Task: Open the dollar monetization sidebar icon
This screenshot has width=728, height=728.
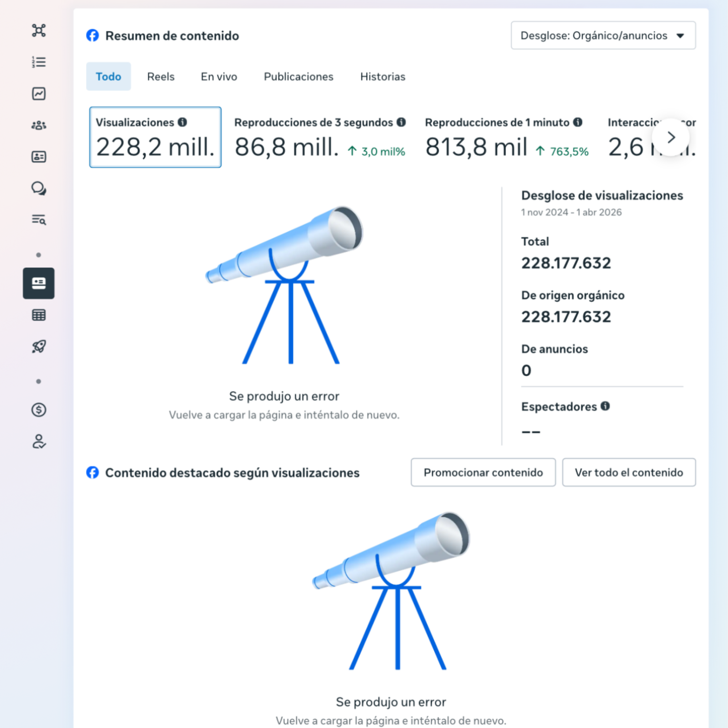Action: pos(39,409)
